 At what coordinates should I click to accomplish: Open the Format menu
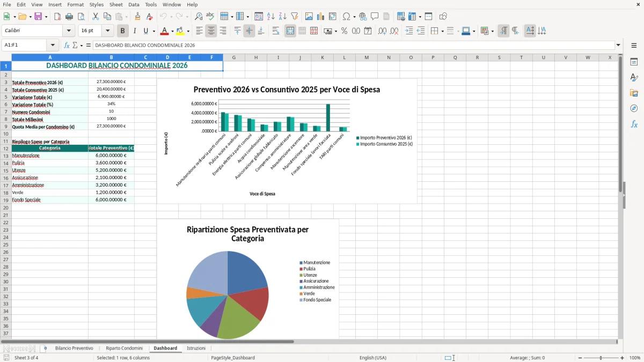[76, 4]
